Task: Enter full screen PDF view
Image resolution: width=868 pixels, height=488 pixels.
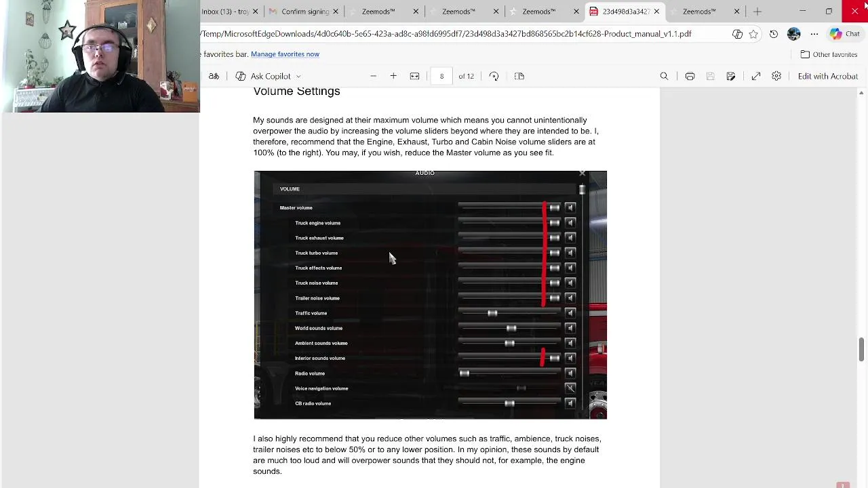Action: (x=756, y=76)
